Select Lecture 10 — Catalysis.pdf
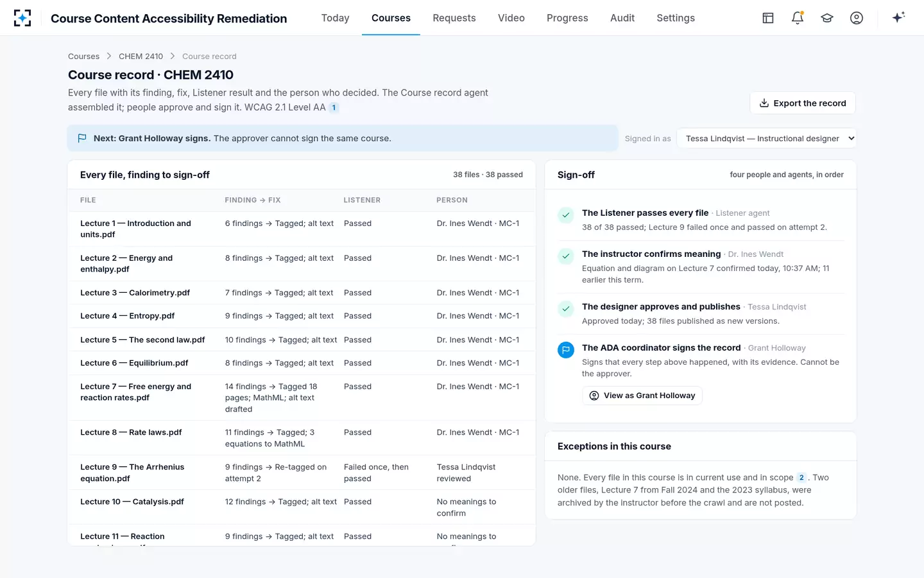Screen dimensions: 924x578 (x=301, y=507)
